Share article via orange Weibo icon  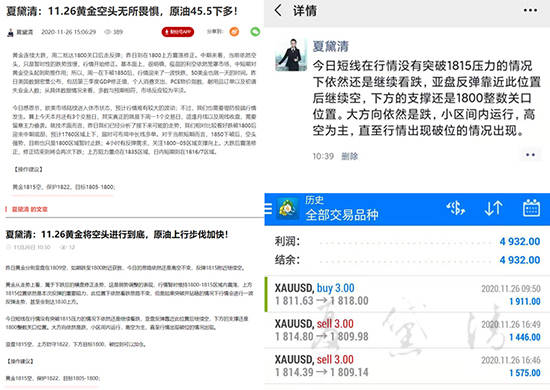point(234,32)
